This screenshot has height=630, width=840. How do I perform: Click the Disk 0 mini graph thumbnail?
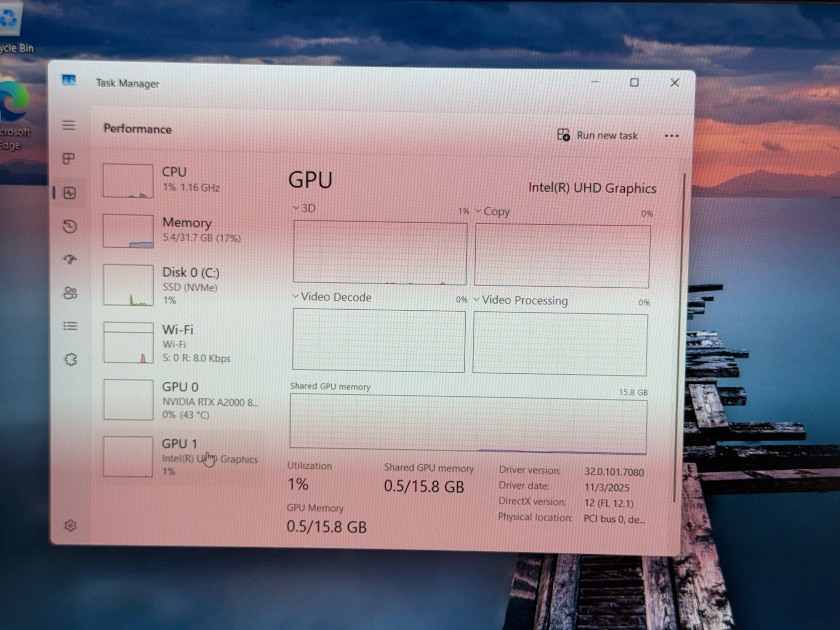pyautogui.click(x=129, y=285)
